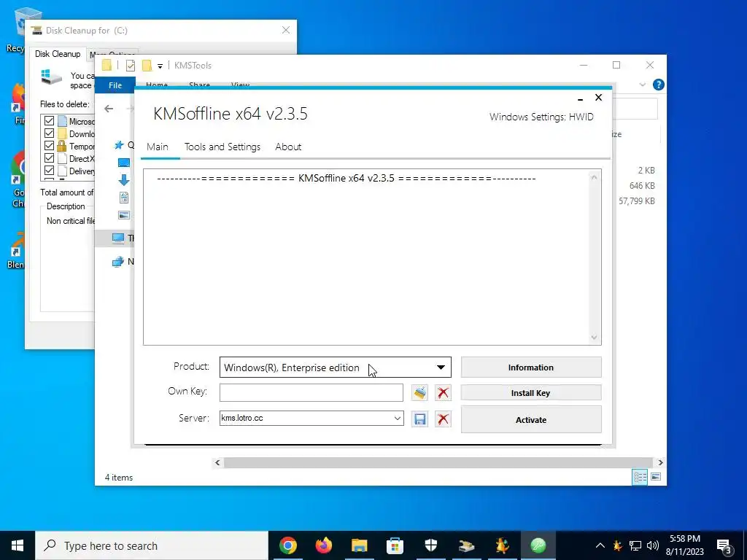This screenshot has height=560, width=747.
Task: Switch to Disk Cleanup taskbar icon
Action: pos(466,545)
